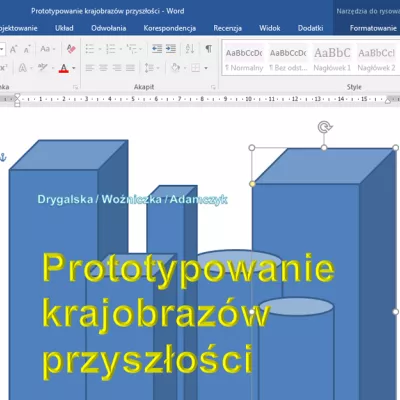Apply the Normalny style
This screenshot has height=400, width=400.
244,59
